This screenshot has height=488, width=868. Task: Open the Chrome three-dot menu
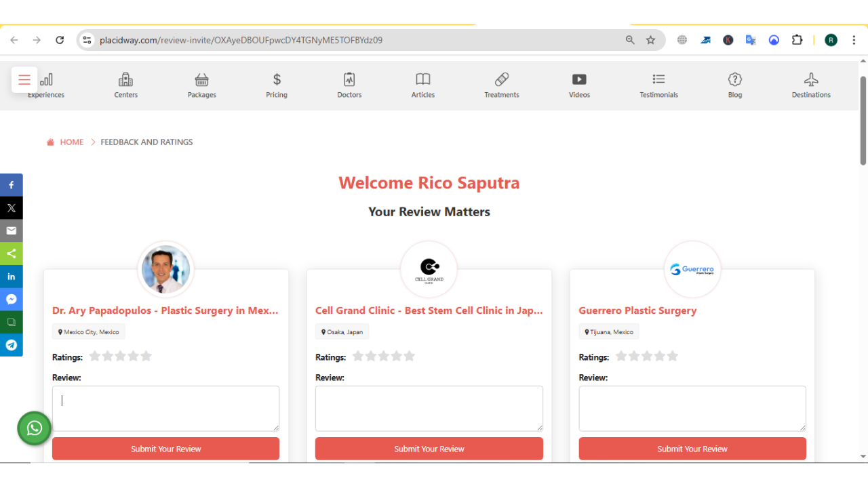coord(853,40)
